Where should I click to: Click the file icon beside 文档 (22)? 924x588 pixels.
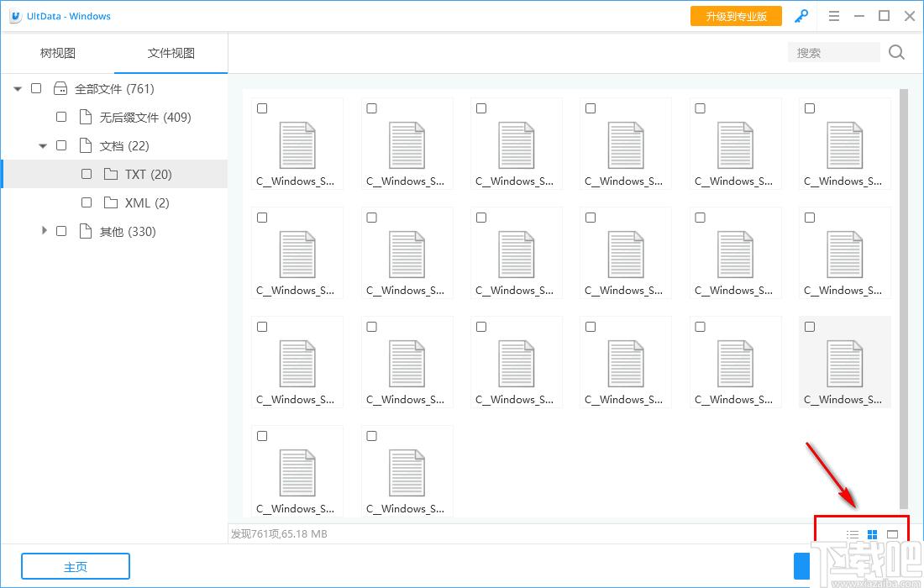[x=86, y=145]
